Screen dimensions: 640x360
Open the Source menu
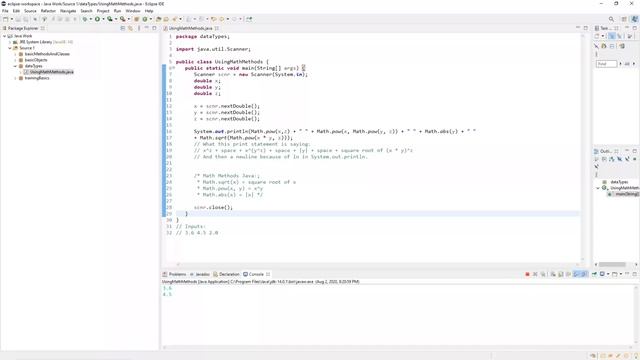click(30, 11)
